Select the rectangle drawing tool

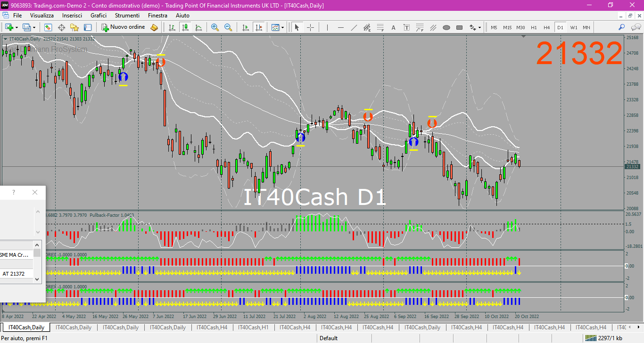coord(460,27)
